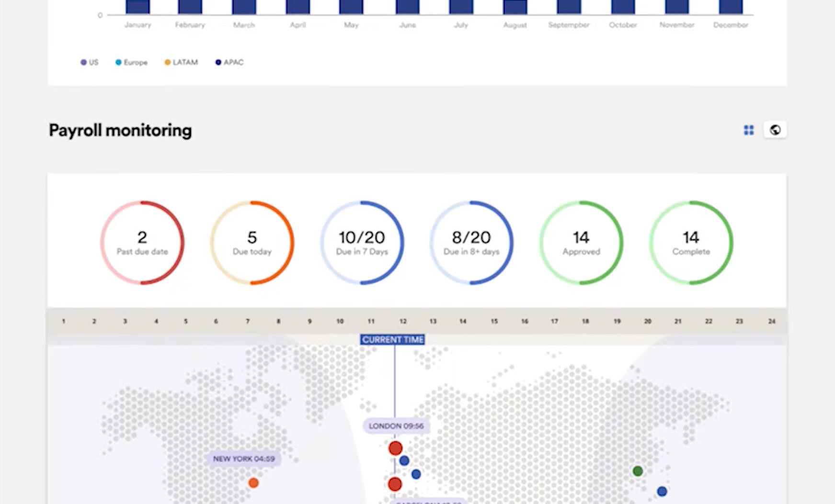
Task: Switch to the grid view icon
Action: click(748, 130)
